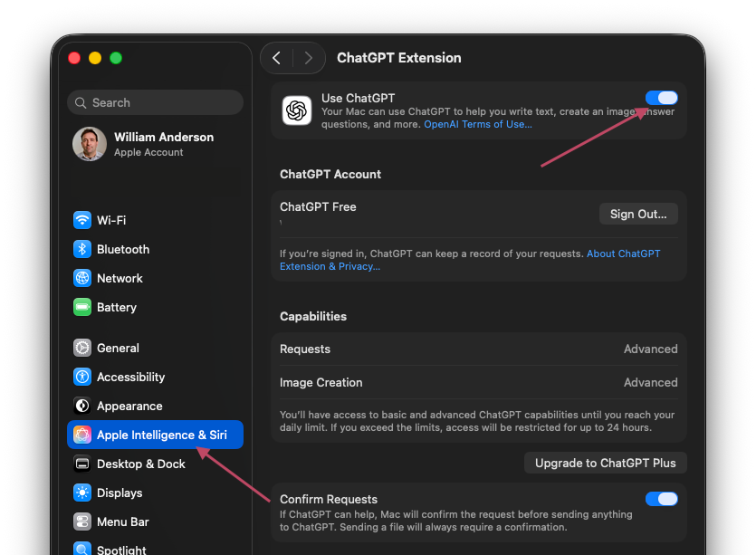Image resolution: width=756 pixels, height=555 pixels.
Task: Open the OpenAI Terms of Use link
Action: (478, 124)
